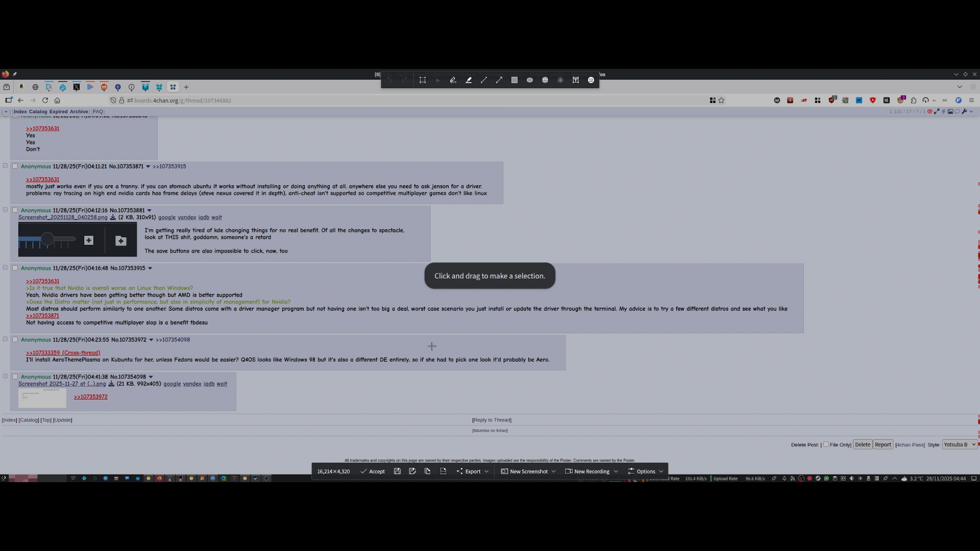The image size is (980, 551).
Task: Select the Arrow annotation tool
Action: (x=499, y=80)
